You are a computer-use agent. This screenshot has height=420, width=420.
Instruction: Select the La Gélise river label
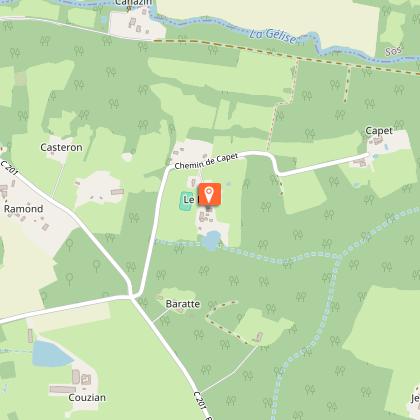pyautogui.click(x=273, y=36)
